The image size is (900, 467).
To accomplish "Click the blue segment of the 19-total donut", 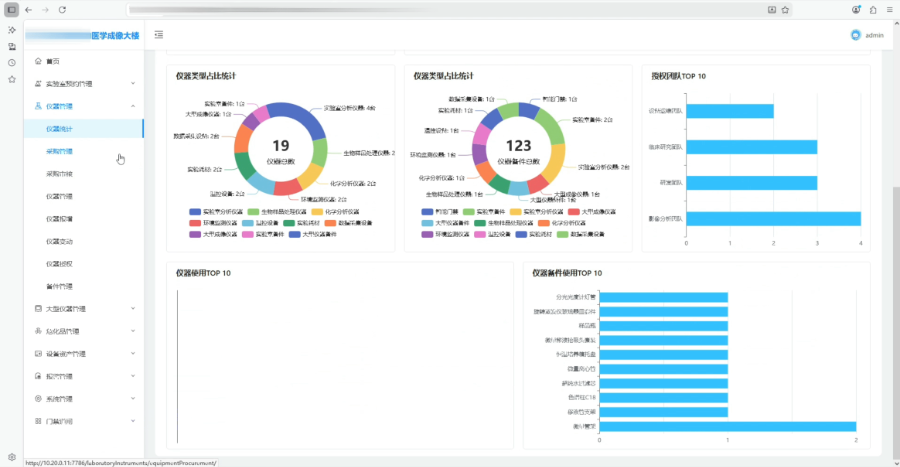I will pos(300,116).
